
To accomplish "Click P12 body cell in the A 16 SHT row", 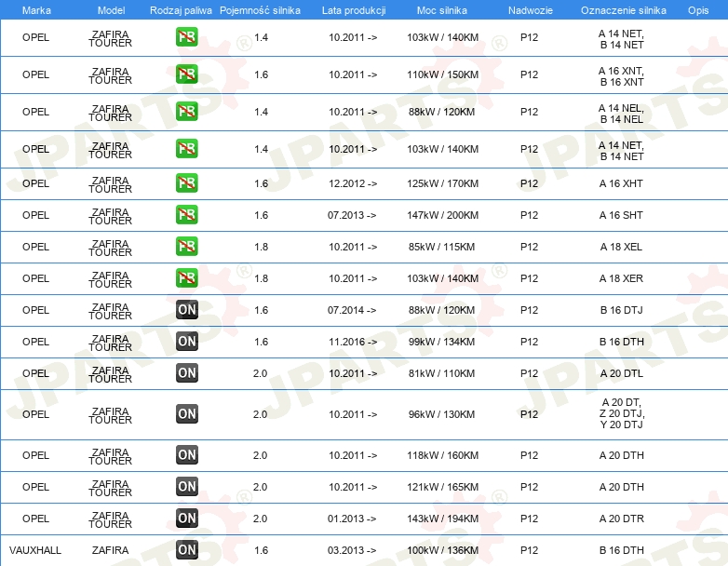I will point(529,215).
